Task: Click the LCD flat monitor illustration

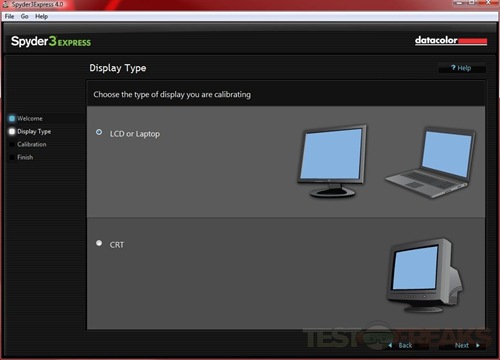Action: (x=332, y=161)
